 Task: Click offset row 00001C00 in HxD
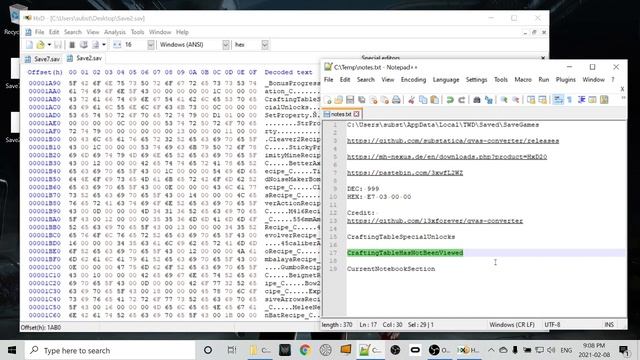coord(44,267)
